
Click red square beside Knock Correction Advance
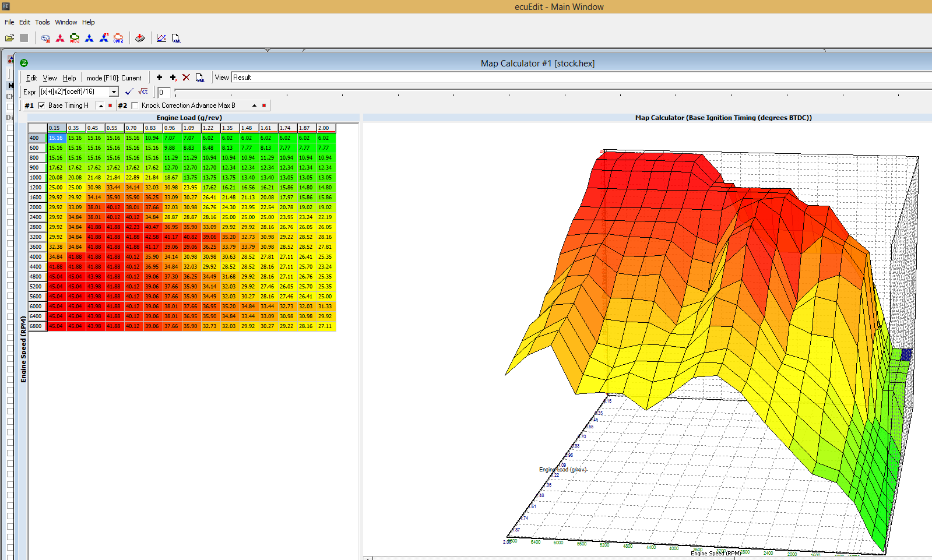click(x=264, y=105)
